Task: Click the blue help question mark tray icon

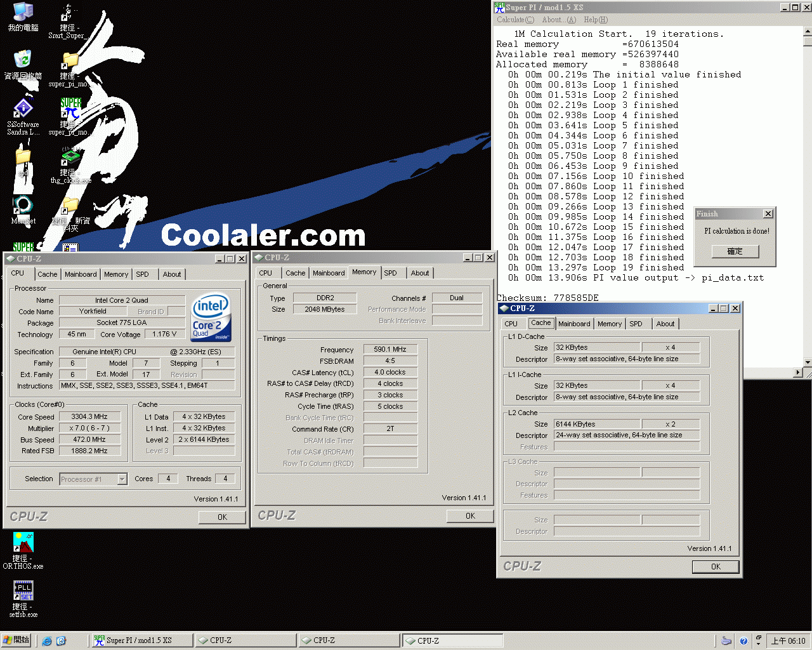Action: (743, 640)
